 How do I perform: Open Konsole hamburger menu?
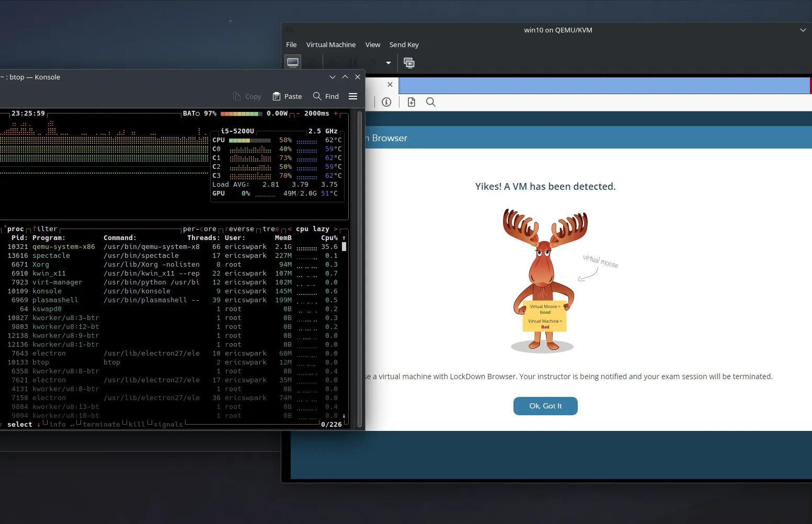coord(353,96)
